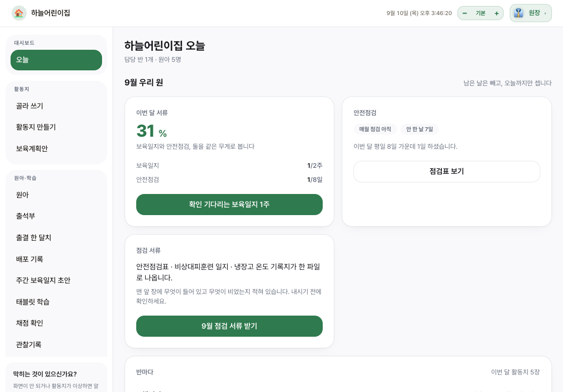
Task: Open 출결 한 달치
Action: [x=56, y=238]
